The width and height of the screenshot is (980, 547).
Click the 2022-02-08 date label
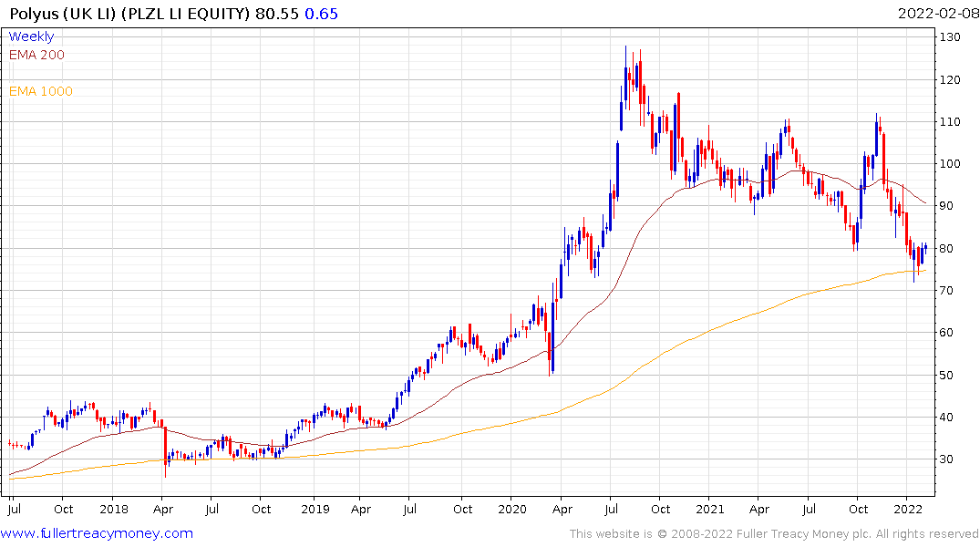click(938, 14)
